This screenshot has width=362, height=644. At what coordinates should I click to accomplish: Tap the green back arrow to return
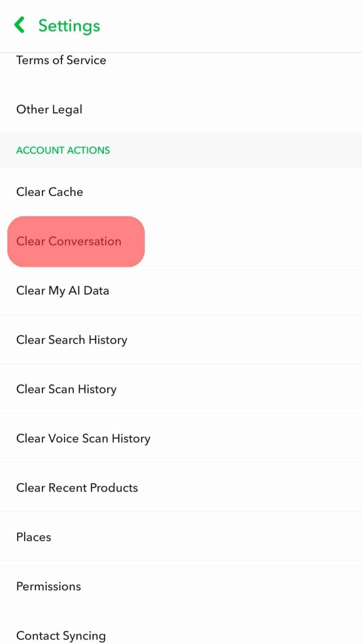[19, 25]
